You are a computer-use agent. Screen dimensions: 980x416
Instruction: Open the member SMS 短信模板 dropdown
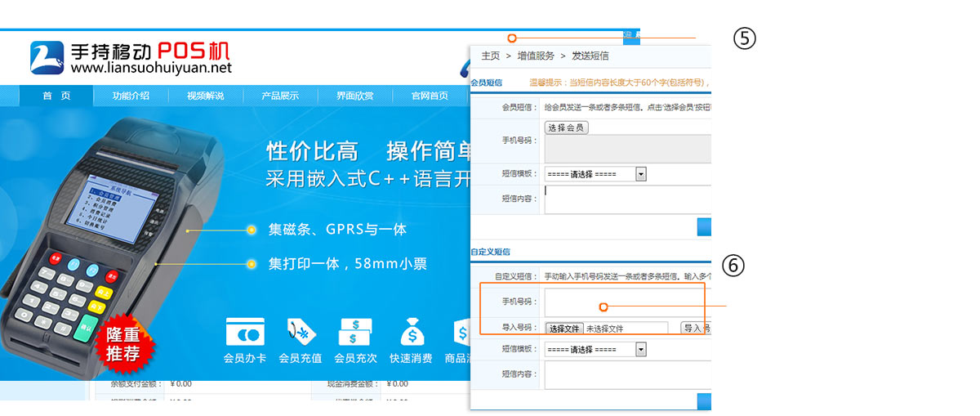pos(595,174)
